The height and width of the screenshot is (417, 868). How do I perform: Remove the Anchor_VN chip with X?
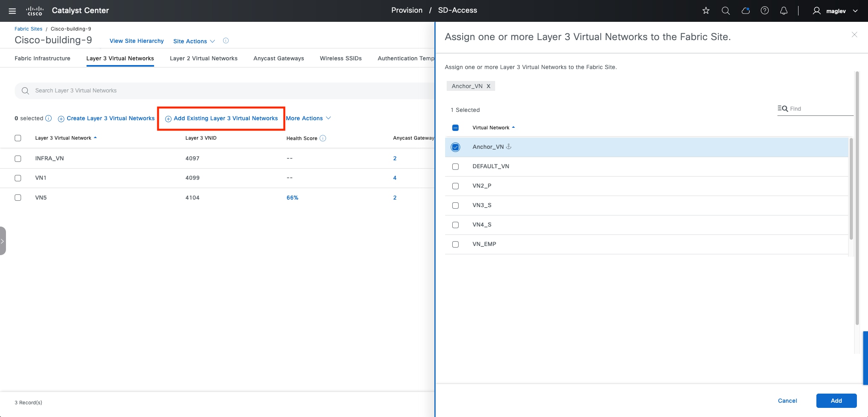488,86
